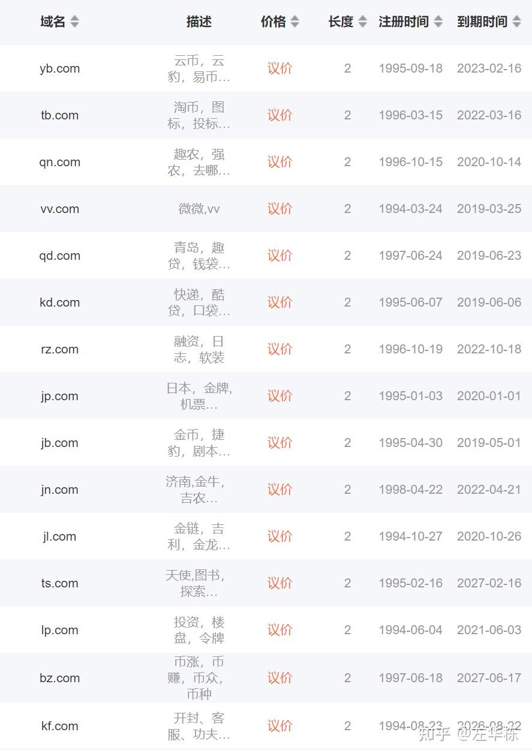
Task: Click the 价格 column sort arrows
Action: tap(294, 22)
